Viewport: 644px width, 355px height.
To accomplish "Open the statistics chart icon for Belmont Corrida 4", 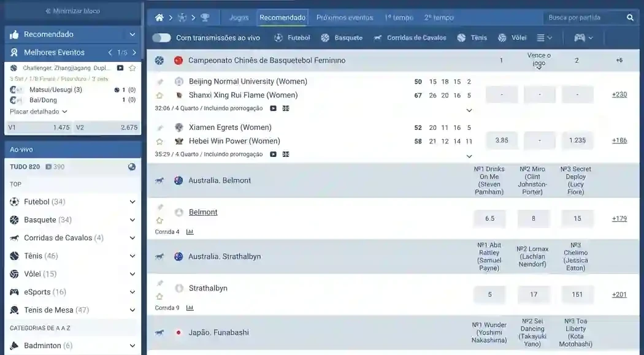I will coord(190,232).
